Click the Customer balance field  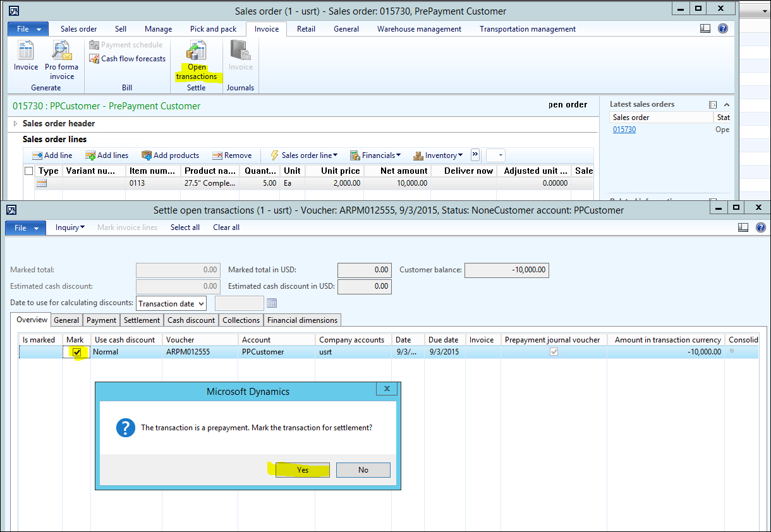pos(506,270)
